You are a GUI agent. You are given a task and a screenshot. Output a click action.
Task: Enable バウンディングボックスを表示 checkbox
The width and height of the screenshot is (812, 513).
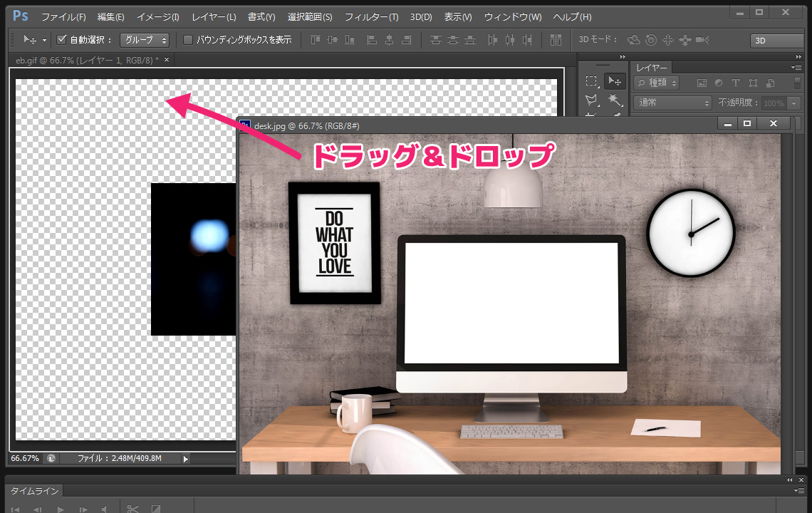[188, 40]
